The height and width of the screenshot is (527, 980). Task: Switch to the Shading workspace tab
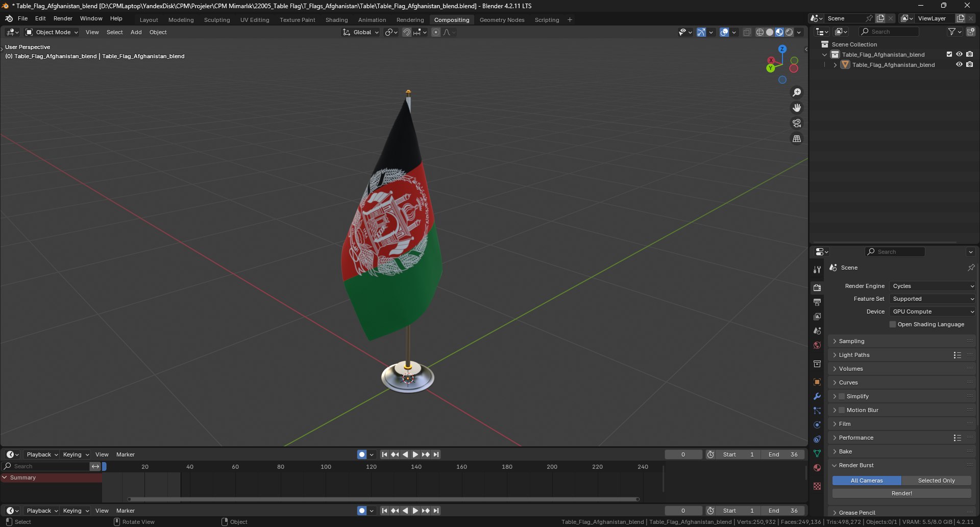pos(336,20)
